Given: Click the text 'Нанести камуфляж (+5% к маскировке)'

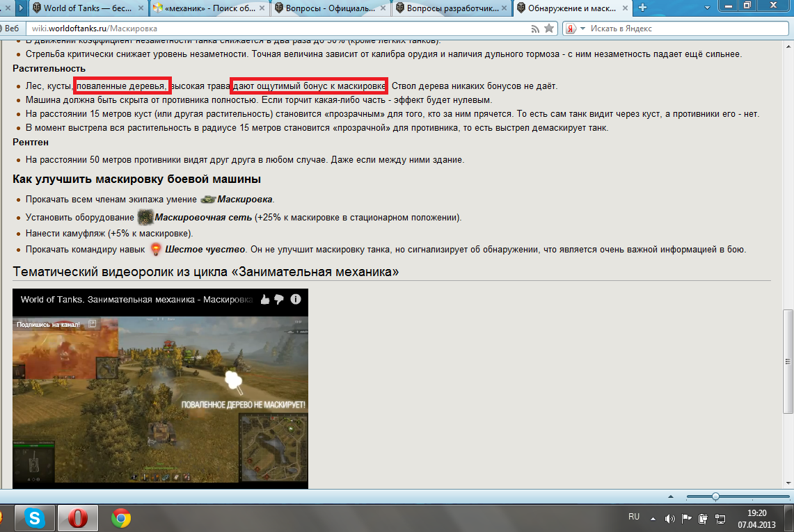Looking at the screenshot, I should (x=109, y=234).
